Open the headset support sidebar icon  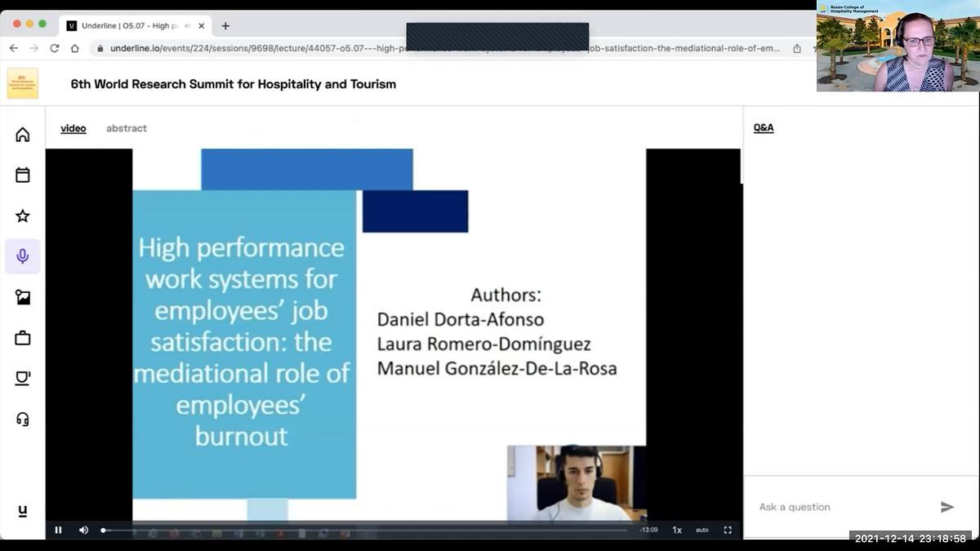(x=23, y=419)
